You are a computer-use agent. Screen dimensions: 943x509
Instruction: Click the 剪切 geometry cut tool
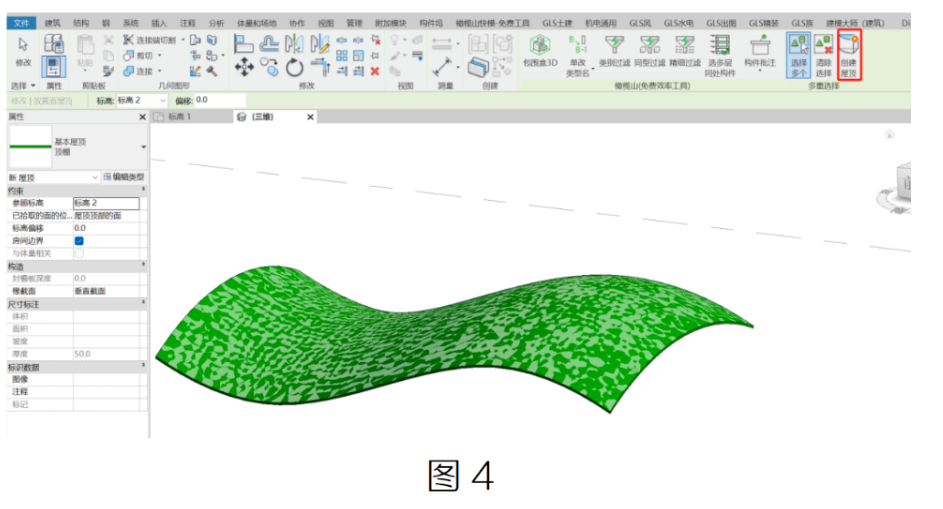(138, 55)
